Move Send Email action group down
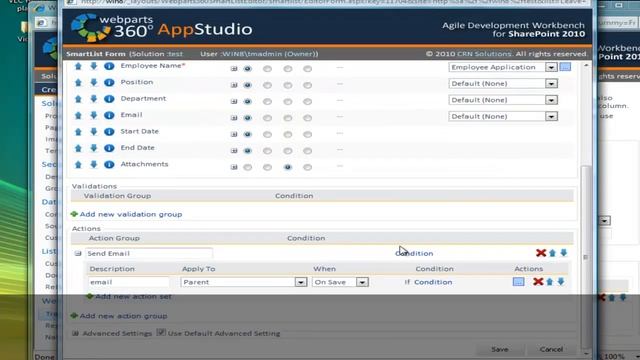The width and height of the screenshot is (640, 360). click(564, 253)
